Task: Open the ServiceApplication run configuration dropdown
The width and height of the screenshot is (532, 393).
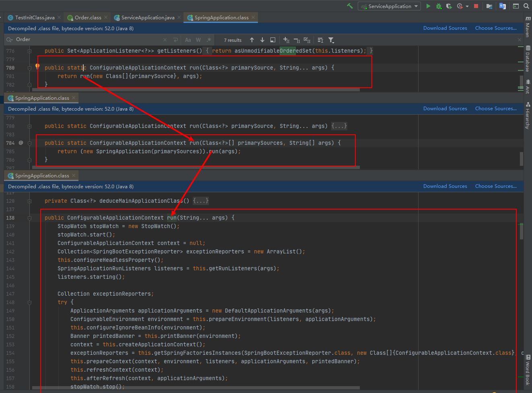Action: click(x=389, y=6)
